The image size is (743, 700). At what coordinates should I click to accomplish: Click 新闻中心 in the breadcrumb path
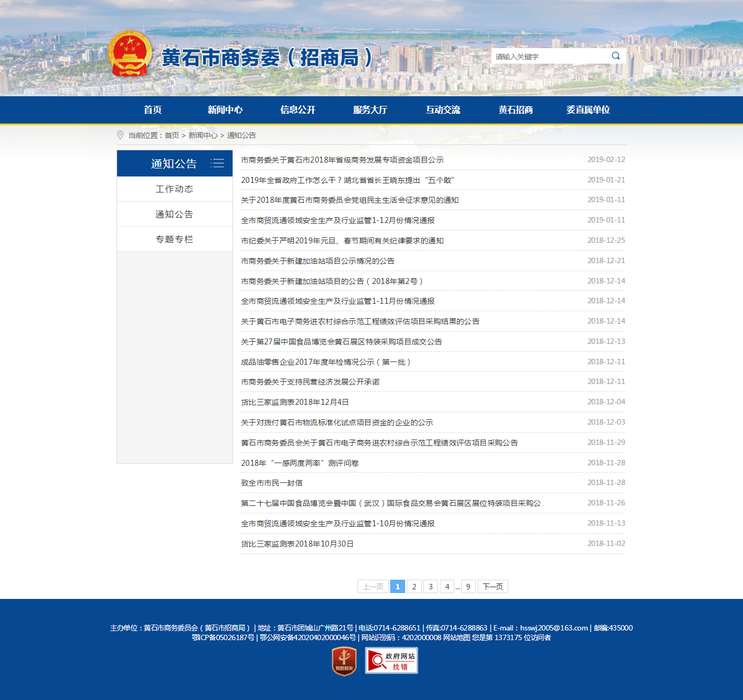coord(203,135)
